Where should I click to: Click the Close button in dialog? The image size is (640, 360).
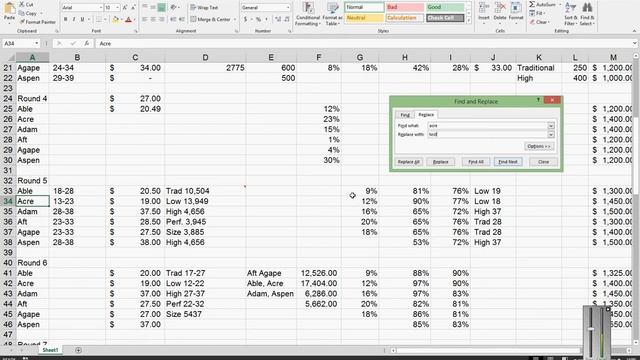(543, 162)
